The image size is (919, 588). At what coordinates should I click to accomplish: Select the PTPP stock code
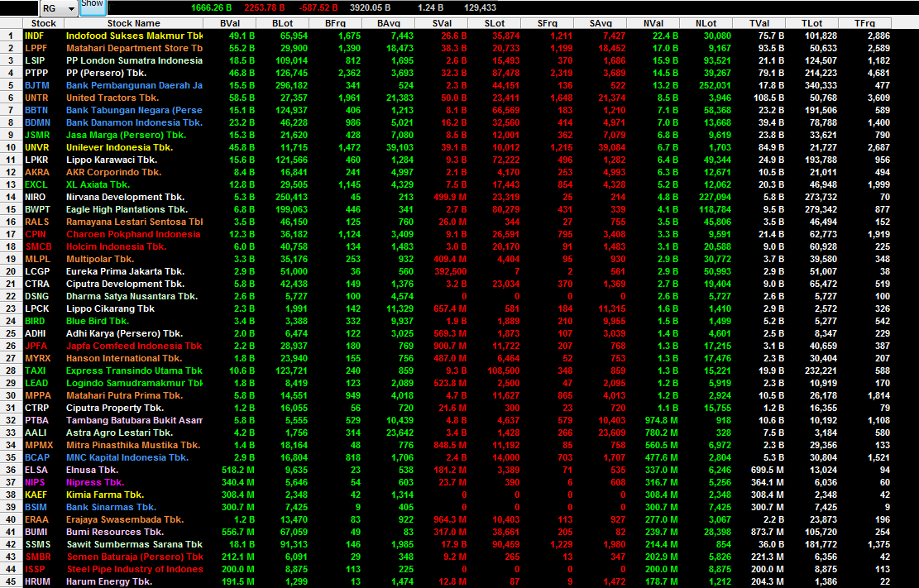pos(36,73)
